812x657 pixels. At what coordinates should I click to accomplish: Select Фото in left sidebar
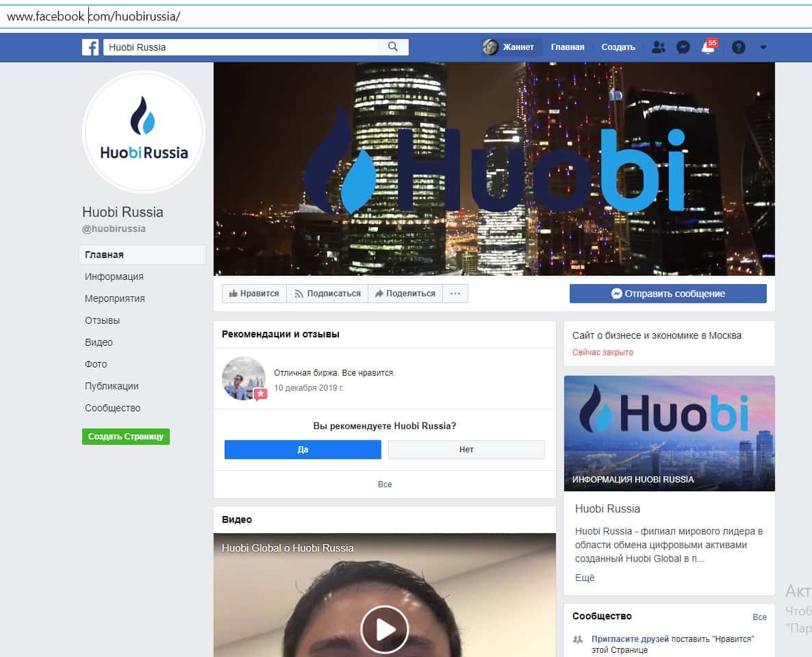click(96, 364)
